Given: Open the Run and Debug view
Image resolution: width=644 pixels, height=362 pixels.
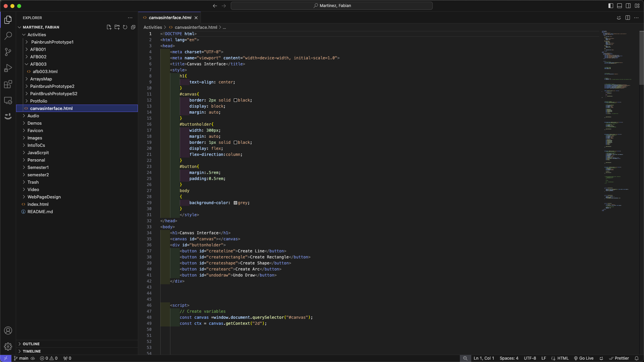Looking at the screenshot, I should pos(8,68).
